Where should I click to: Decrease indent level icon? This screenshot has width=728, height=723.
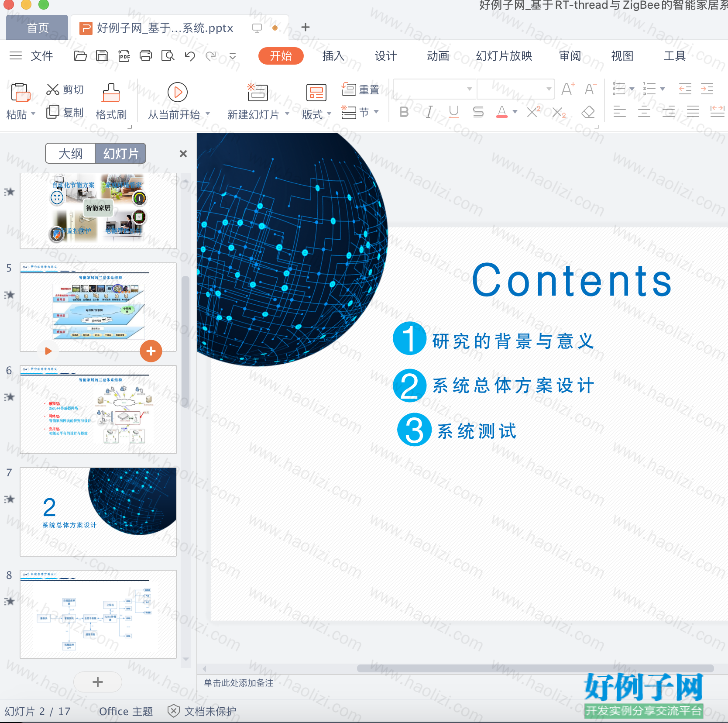point(685,89)
